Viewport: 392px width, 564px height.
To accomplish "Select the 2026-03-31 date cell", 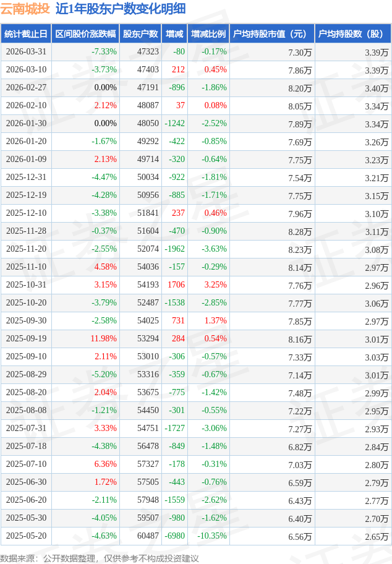I will click(26, 52).
